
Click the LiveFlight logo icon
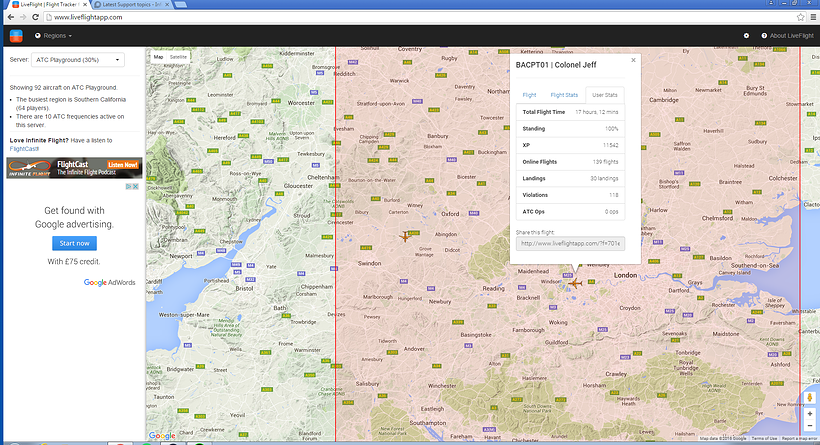[16, 36]
